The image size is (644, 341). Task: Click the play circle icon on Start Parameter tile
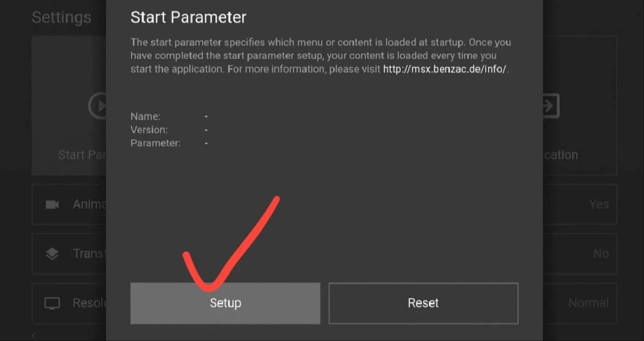[97, 105]
